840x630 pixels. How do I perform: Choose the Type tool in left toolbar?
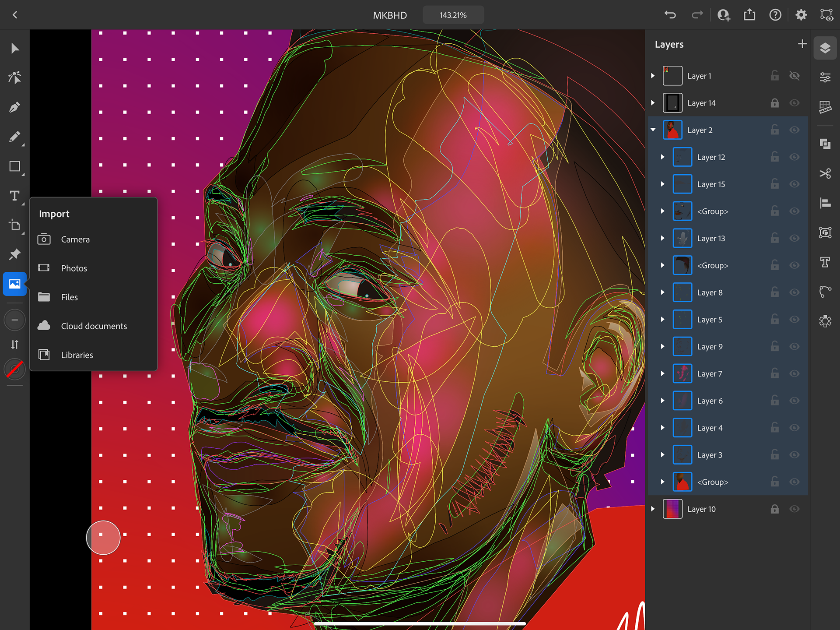coord(14,196)
